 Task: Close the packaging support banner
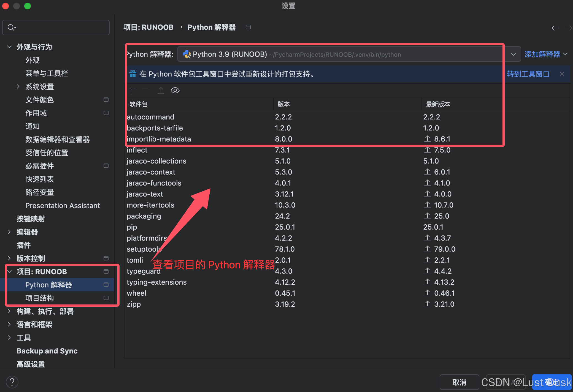click(562, 74)
